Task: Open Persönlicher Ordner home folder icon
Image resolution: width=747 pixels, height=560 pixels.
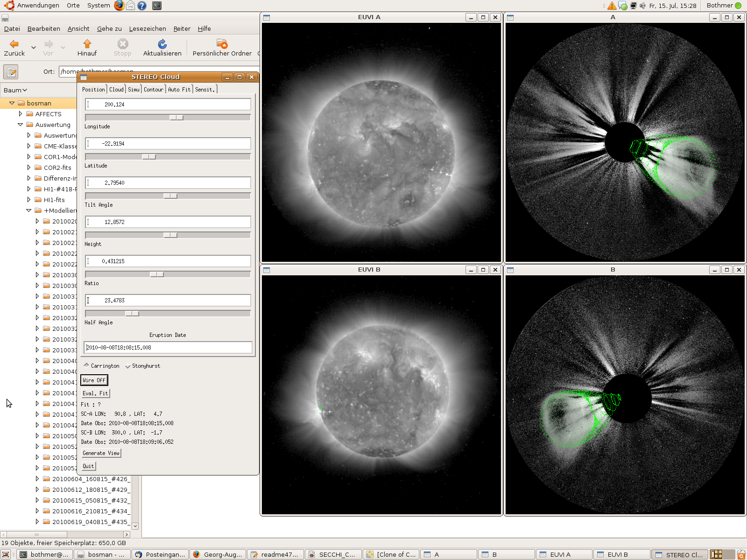Action: pos(222,44)
